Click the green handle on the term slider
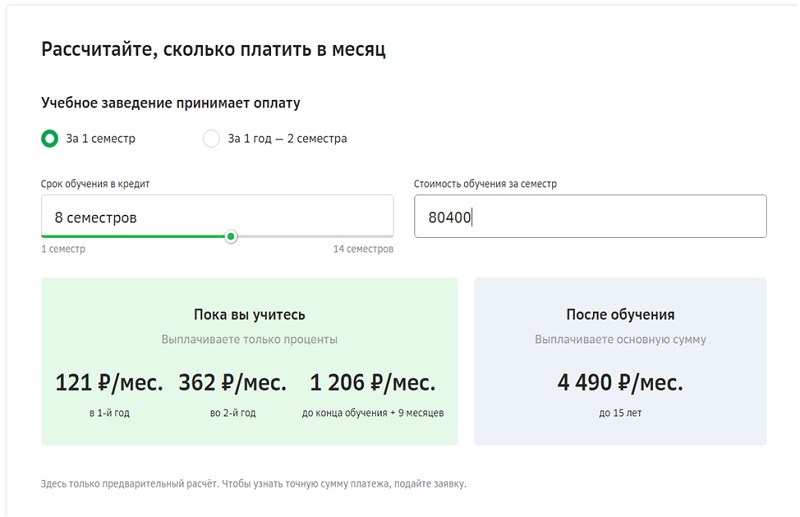This screenshot has height=517, width=800. click(x=231, y=237)
